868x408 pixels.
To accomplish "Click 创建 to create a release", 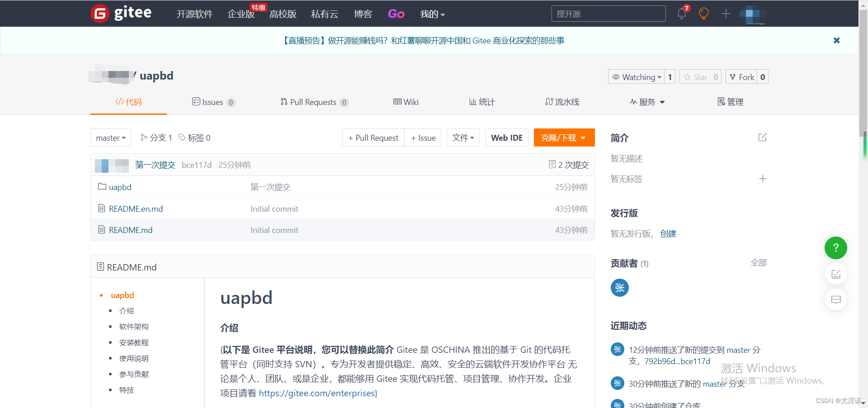I will pos(668,233).
